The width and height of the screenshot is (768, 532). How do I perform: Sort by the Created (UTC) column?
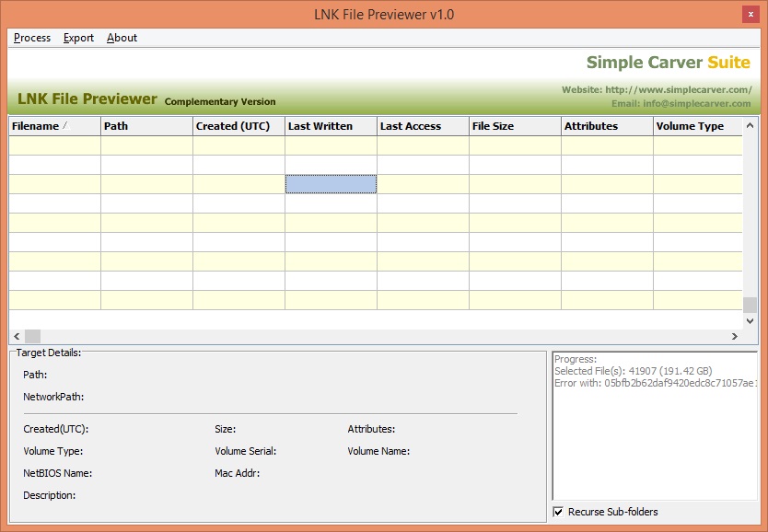pyautogui.click(x=238, y=126)
